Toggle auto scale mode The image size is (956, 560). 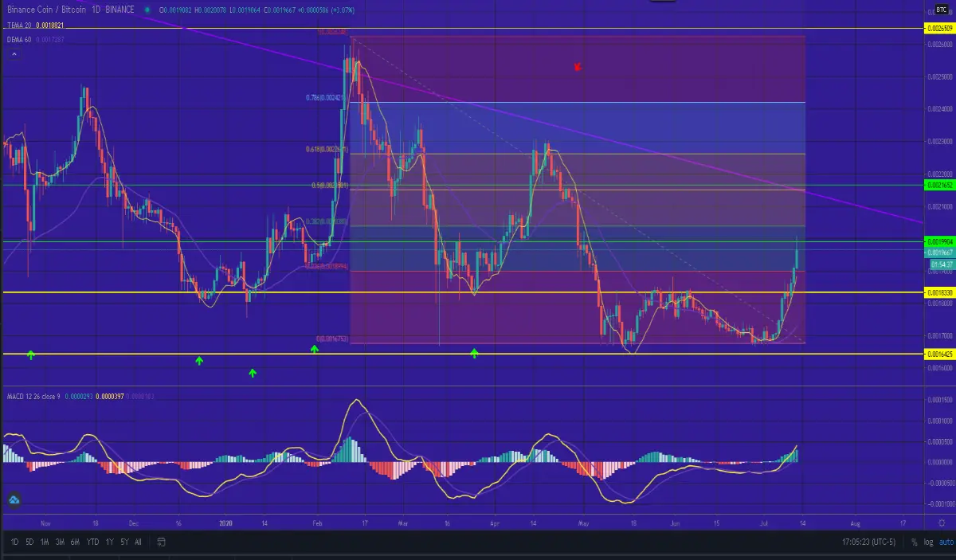[x=946, y=542]
